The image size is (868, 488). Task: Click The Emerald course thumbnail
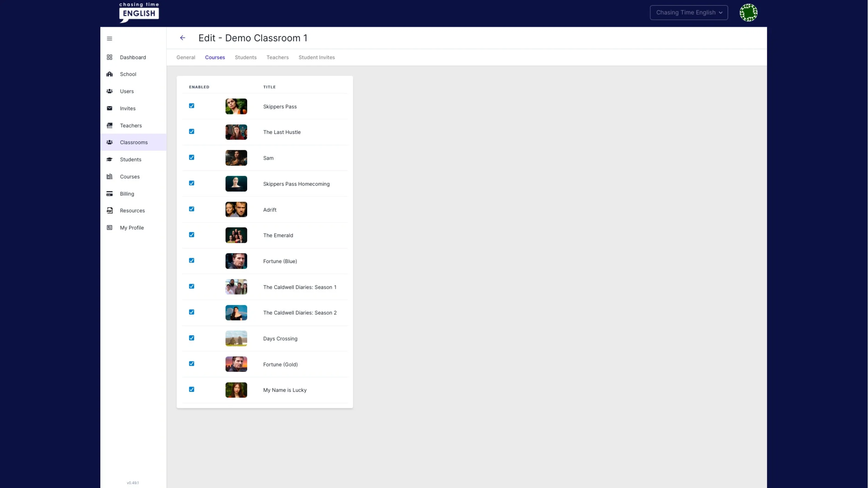(236, 235)
